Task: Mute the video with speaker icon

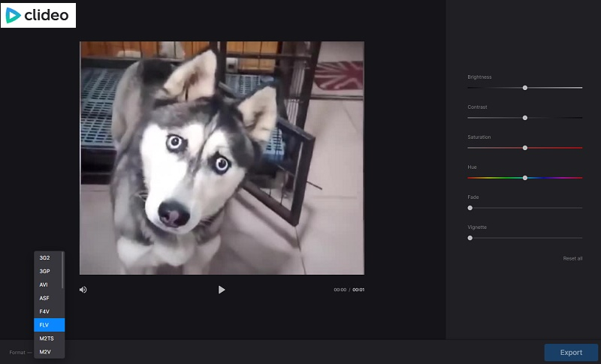Action: tap(83, 290)
